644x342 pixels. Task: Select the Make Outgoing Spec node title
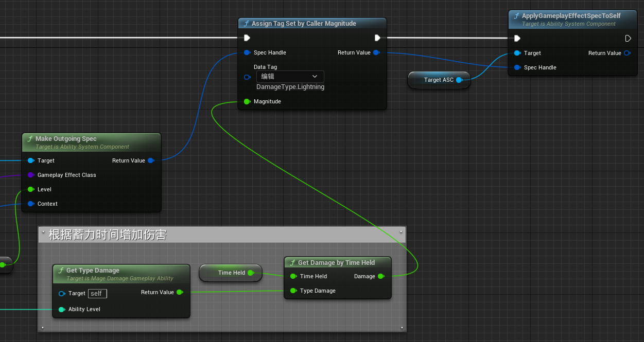[66, 138]
